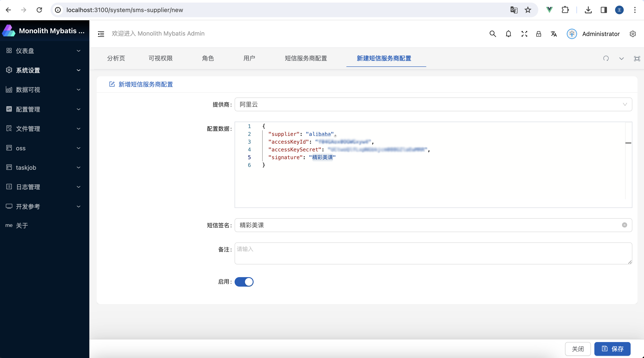This screenshot has width=644, height=358.
Task: Open the language translate icon in header
Action: point(554,34)
